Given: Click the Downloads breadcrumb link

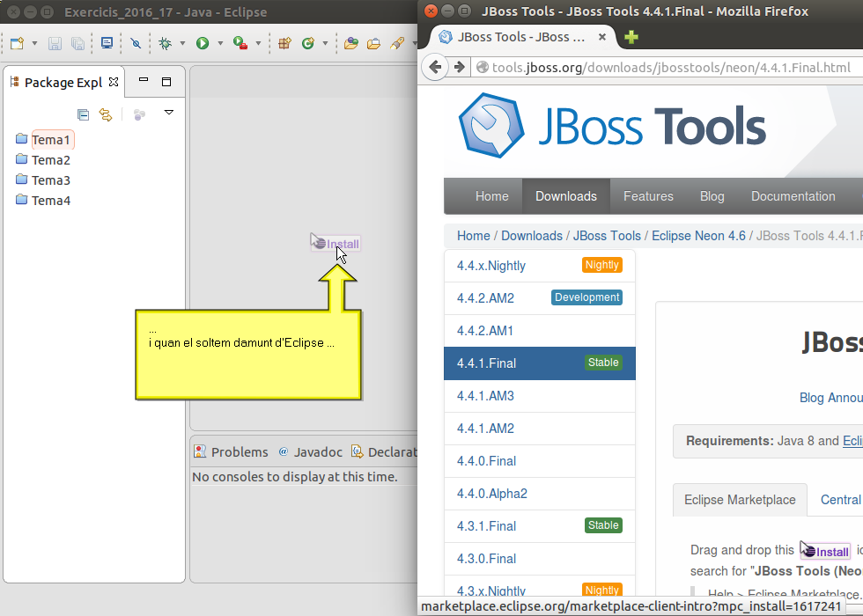Looking at the screenshot, I should 532,236.
